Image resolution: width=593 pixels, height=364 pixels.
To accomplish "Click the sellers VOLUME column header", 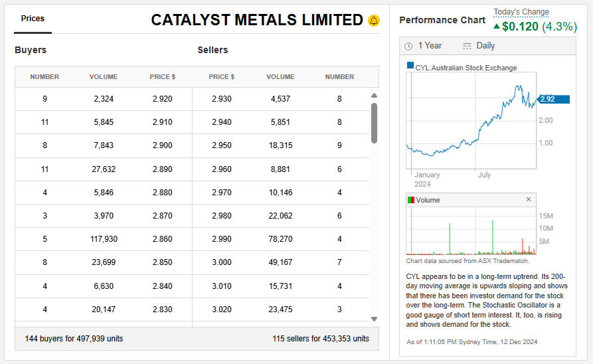I will tap(280, 77).
